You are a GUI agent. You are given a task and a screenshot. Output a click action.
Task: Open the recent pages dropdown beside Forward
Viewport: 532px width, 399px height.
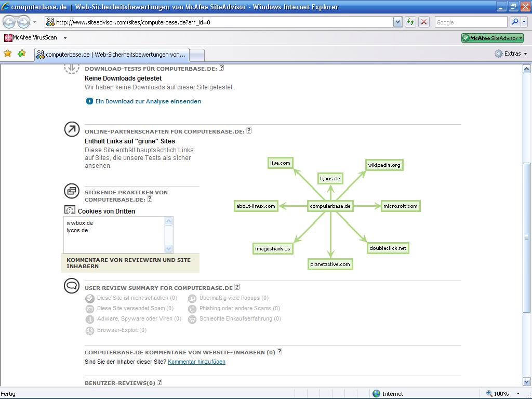[x=35, y=22]
